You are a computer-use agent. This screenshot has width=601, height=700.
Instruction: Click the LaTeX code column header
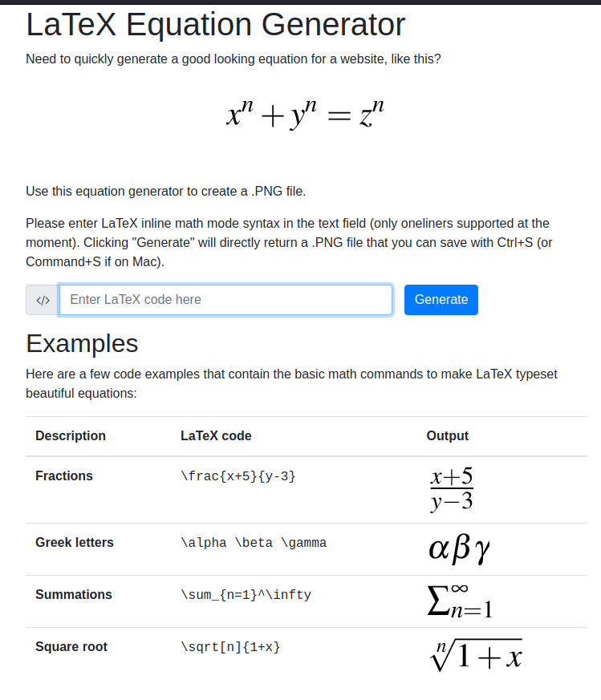(216, 436)
